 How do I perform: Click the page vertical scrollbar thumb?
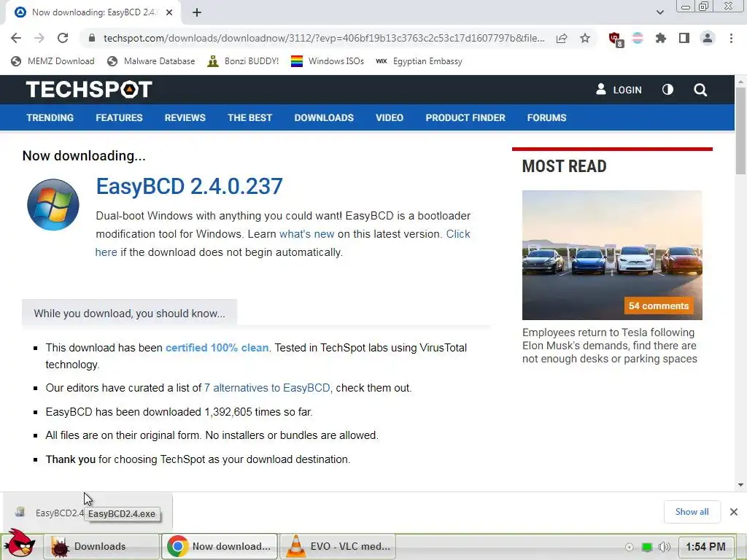(x=740, y=131)
